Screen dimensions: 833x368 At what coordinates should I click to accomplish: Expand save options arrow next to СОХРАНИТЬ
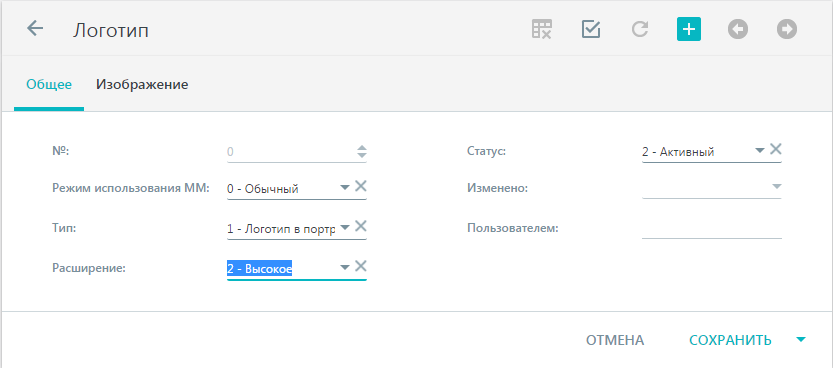(x=801, y=339)
